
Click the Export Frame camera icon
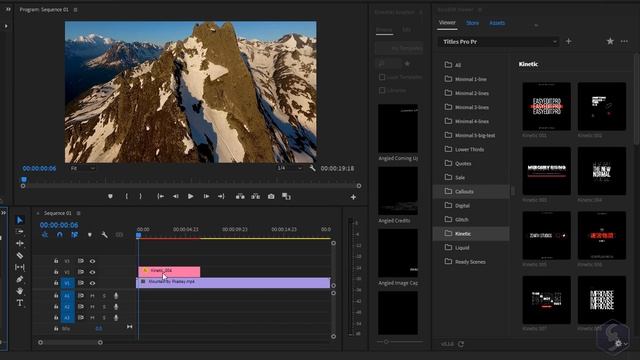pos(271,196)
